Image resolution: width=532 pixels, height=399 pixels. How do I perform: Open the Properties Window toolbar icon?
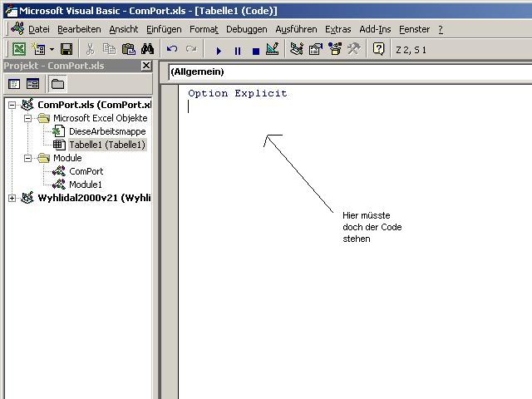coord(316,49)
